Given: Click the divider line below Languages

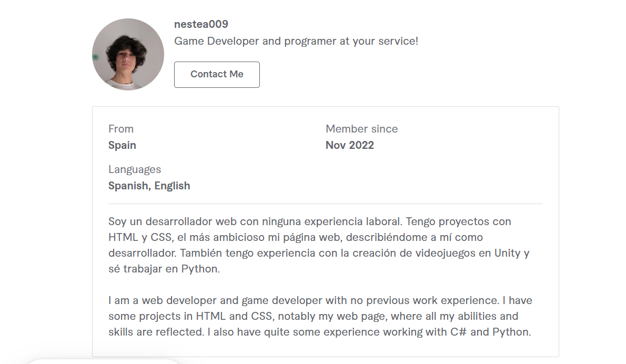Looking at the screenshot, I should 325,204.
